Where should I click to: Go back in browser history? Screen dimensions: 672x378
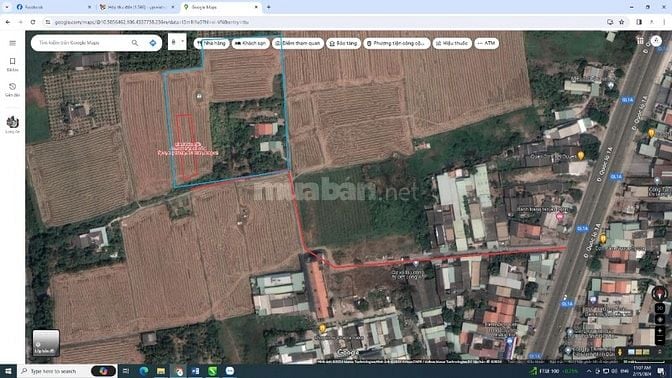pos(8,22)
